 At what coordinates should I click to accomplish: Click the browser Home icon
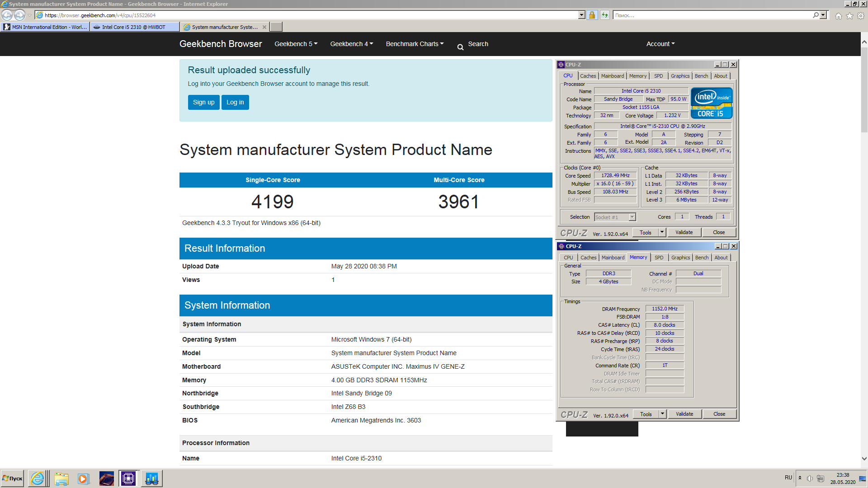coord(839,16)
